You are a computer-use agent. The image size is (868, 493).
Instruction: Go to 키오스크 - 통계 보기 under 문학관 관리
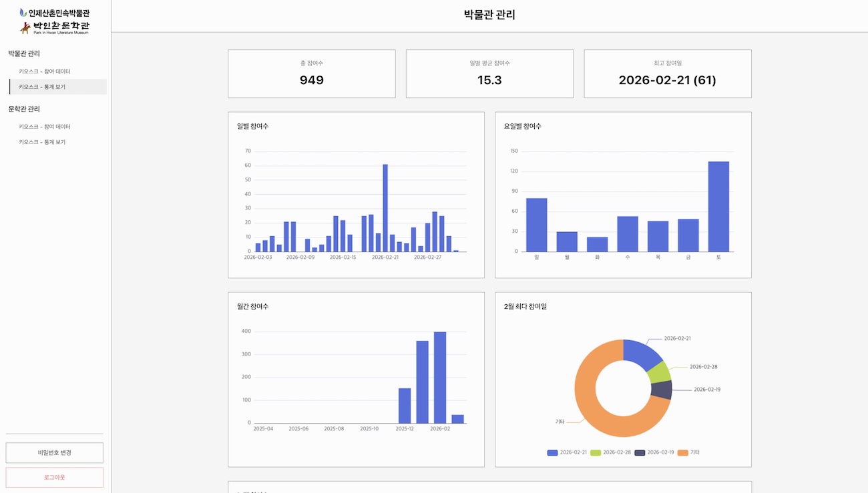[42, 142]
